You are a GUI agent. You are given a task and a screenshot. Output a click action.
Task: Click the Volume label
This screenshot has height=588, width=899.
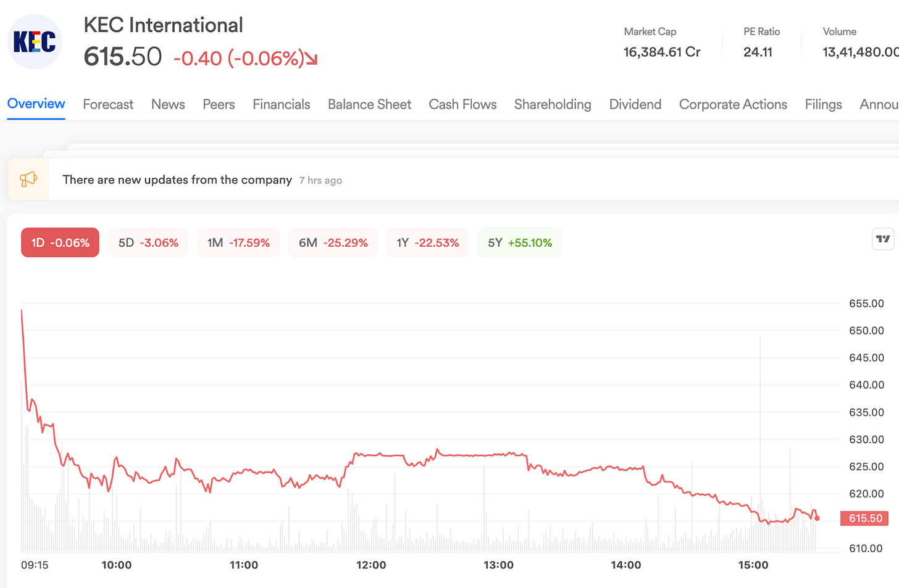click(839, 31)
